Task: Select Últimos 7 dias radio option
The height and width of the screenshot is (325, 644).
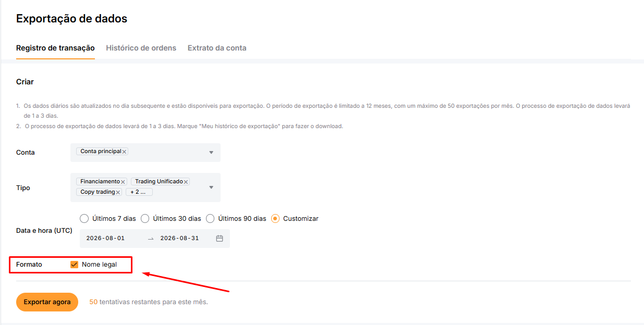Action: pyautogui.click(x=84, y=218)
